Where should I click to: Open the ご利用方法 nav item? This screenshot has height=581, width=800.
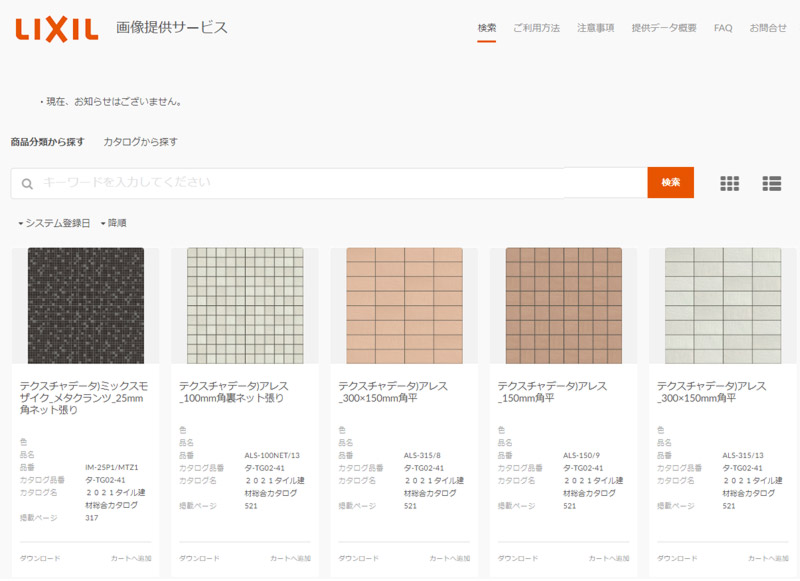[536, 28]
